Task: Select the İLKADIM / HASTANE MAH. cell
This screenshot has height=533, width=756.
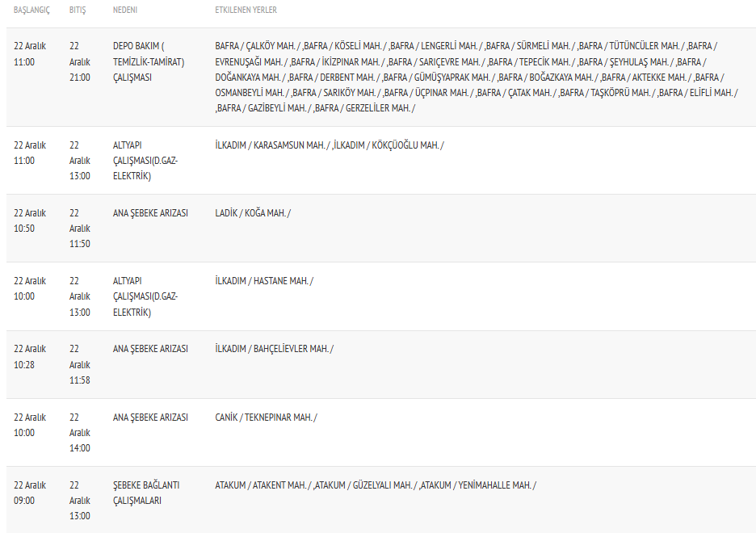Action: (264, 281)
